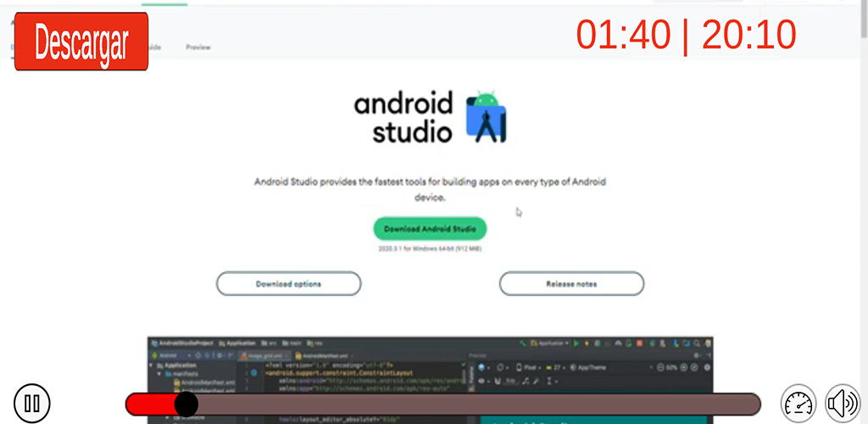Click the black seek handle on progress bar

pos(186,404)
